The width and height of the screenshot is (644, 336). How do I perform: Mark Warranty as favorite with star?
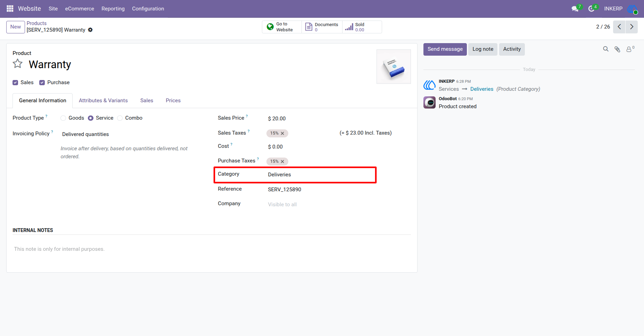tap(18, 64)
